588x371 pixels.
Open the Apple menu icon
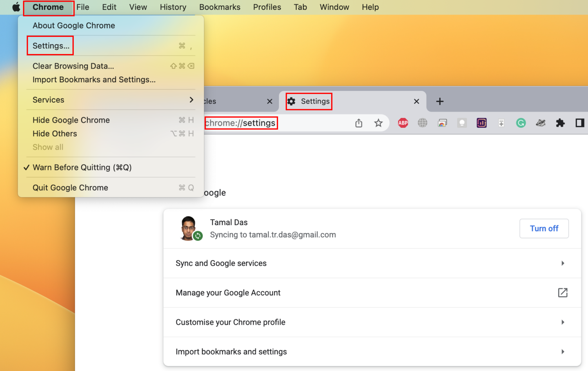pyautogui.click(x=16, y=7)
